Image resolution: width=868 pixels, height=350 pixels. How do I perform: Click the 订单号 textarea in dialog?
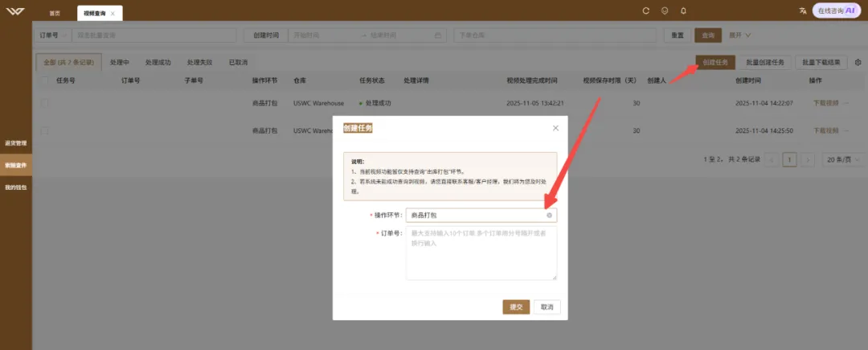pyautogui.click(x=481, y=253)
